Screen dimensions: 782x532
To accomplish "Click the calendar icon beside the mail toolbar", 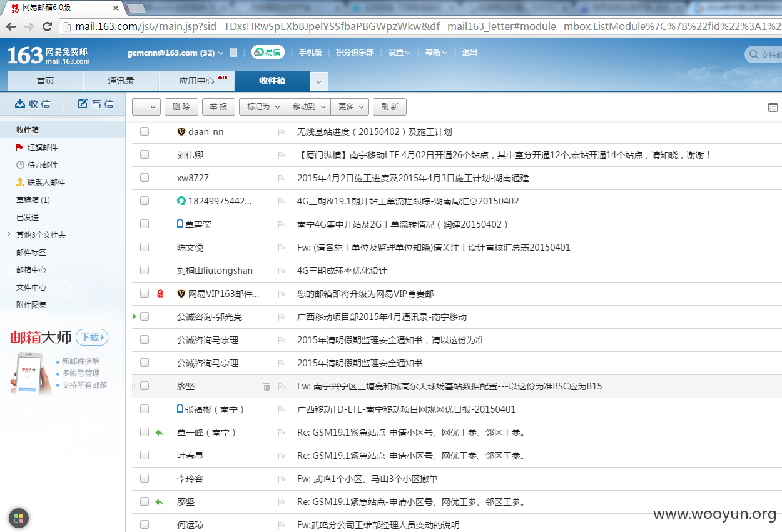I will click(773, 107).
